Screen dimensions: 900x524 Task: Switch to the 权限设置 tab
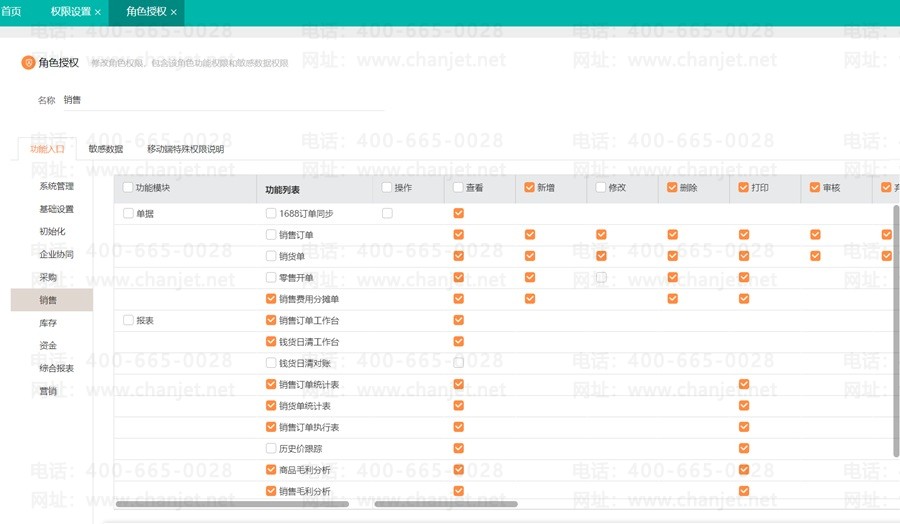(71, 11)
